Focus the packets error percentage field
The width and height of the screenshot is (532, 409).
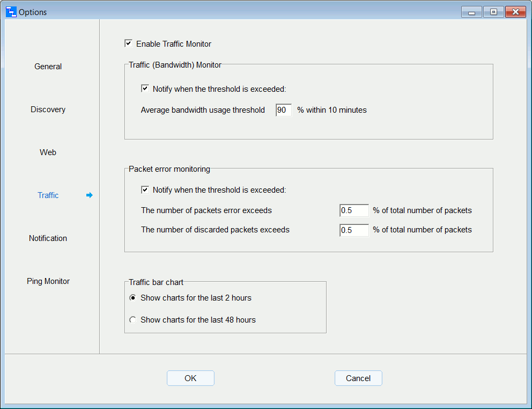point(354,210)
